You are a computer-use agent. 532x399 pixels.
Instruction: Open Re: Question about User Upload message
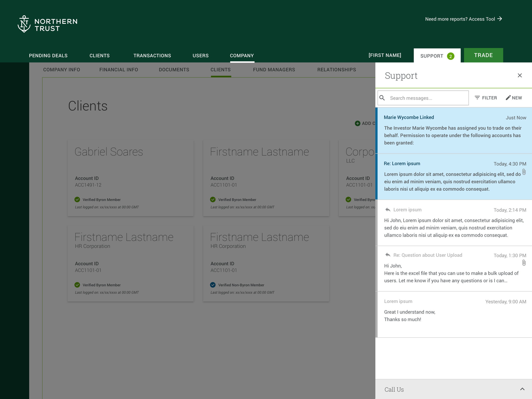(454, 269)
